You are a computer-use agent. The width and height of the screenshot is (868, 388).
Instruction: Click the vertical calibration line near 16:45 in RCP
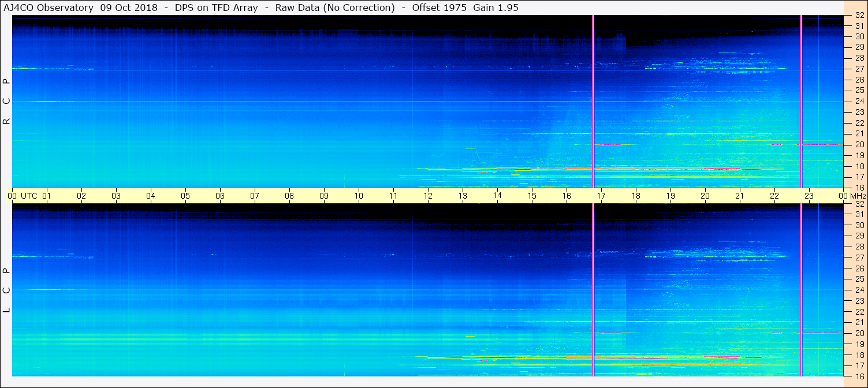[593, 101]
